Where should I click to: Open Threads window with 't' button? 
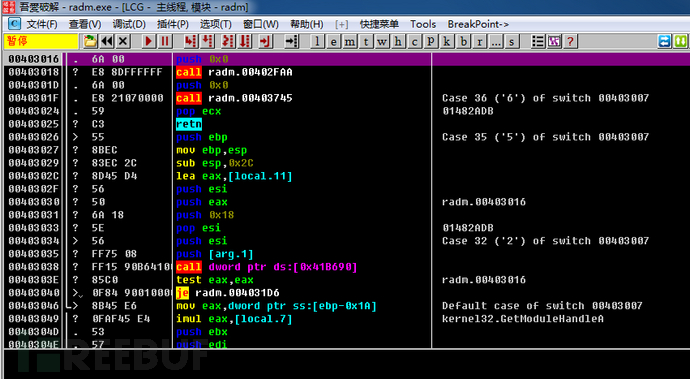(x=366, y=41)
